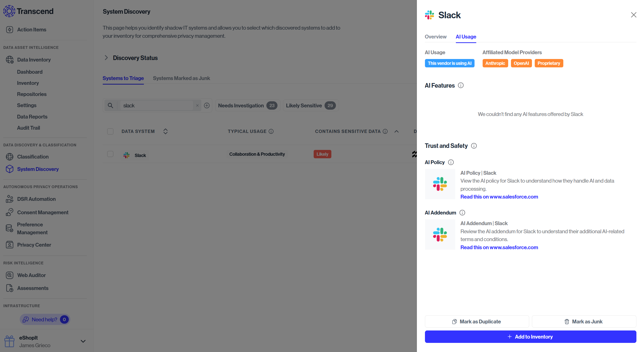The image size is (644, 352).
Task: Open Systems Marked as Junk tab
Action: pyautogui.click(x=181, y=78)
